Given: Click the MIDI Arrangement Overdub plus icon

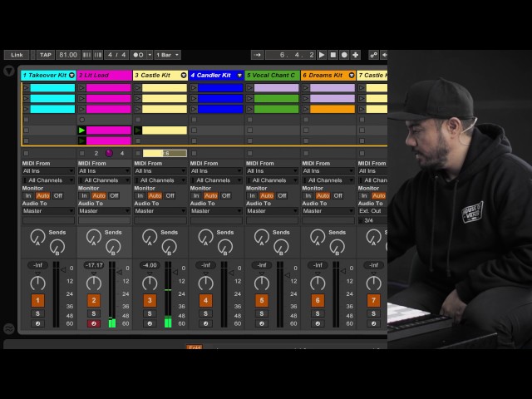Looking at the screenshot, I should pos(355,55).
